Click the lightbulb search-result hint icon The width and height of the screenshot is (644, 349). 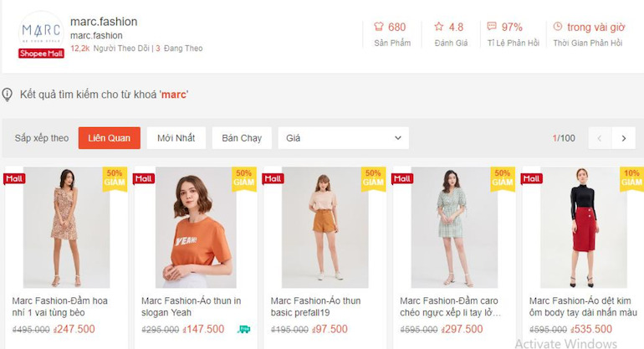coord(7,95)
